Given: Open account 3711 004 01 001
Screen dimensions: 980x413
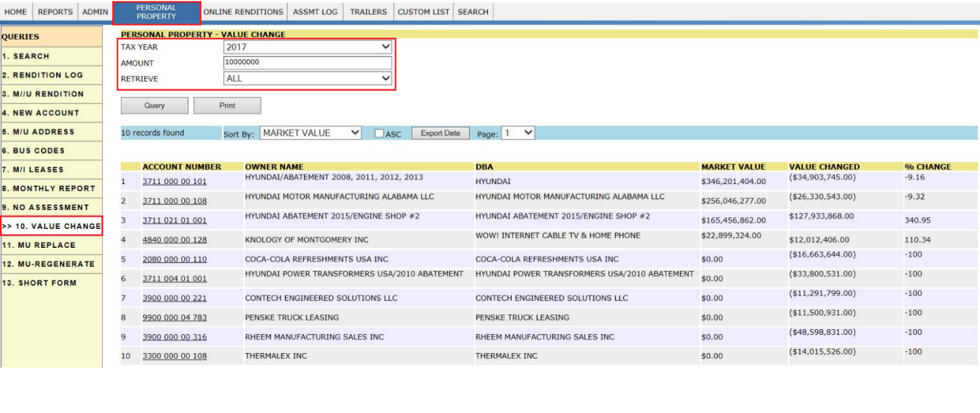Looking at the screenshot, I should click(x=174, y=278).
